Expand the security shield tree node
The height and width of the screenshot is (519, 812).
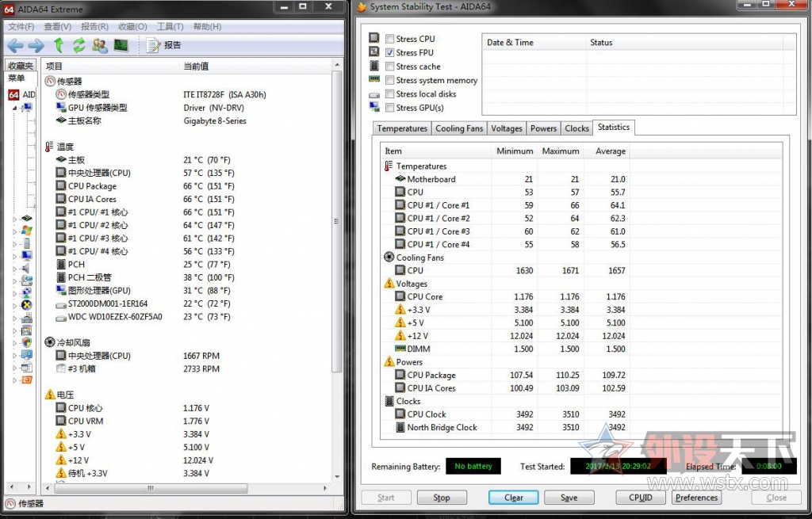[x=14, y=342]
